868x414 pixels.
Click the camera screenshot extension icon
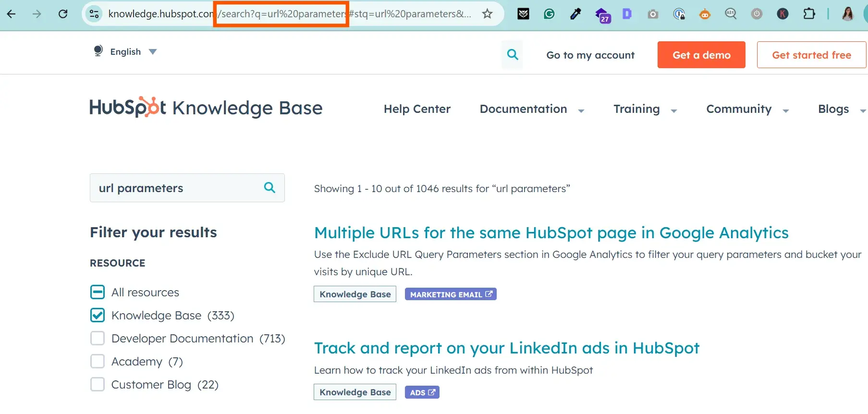(652, 14)
